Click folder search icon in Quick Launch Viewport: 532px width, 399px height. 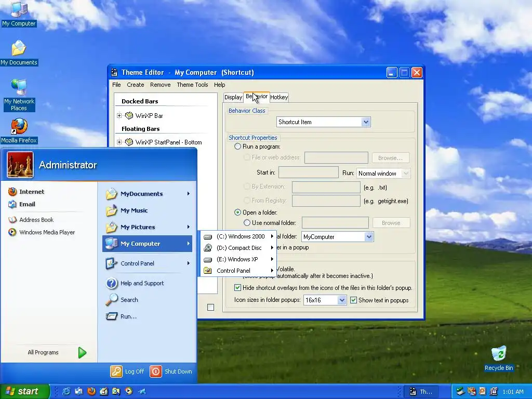tap(116, 391)
